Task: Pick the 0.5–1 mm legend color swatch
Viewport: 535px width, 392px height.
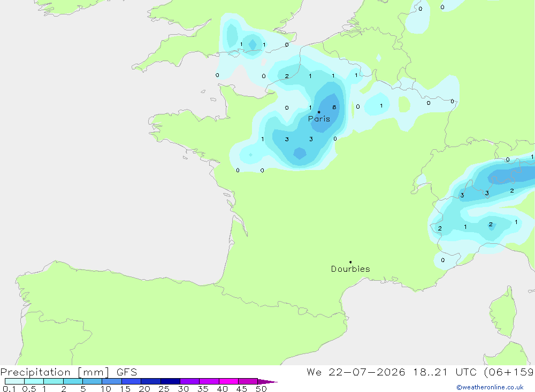Action: 34,381
